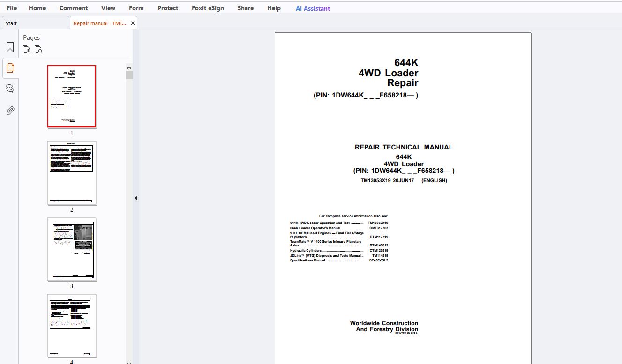This screenshot has height=364, width=622.
Task: Click the '4WD Loader' title line
Action: [388, 73]
